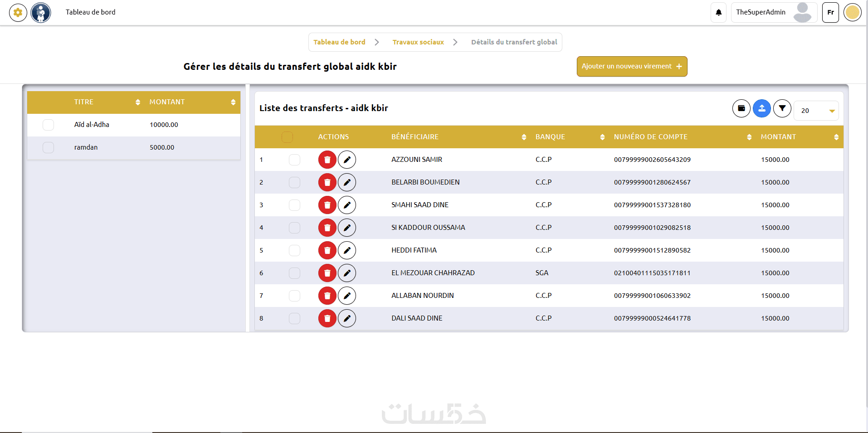Viewport: 868px width, 433px height.
Task: Click the DALI SAAD DINE beneficiary name
Action: point(417,318)
